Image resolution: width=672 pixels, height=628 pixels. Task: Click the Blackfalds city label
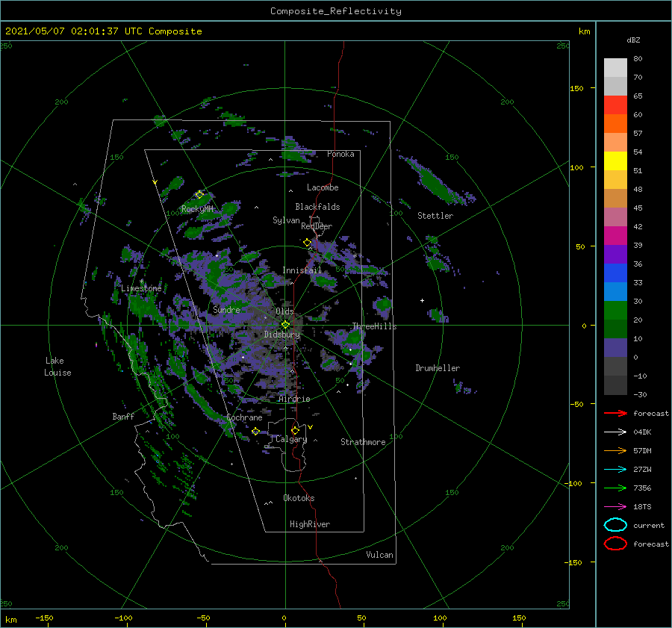point(317,207)
